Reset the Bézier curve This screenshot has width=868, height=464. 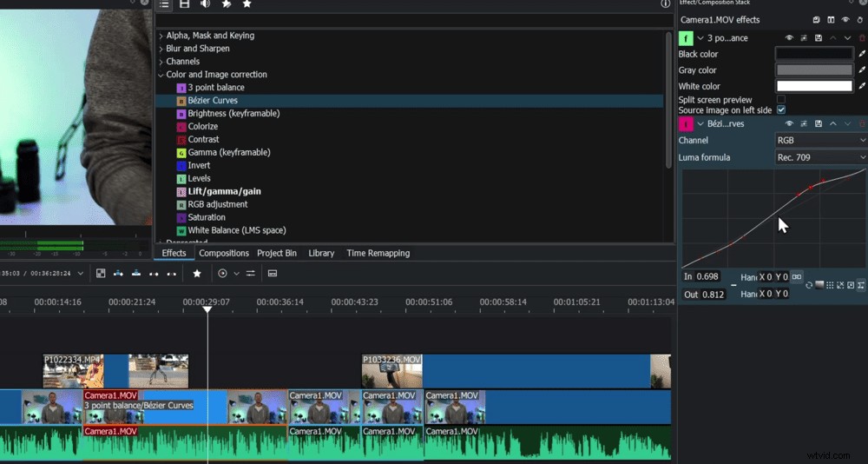(809, 285)
